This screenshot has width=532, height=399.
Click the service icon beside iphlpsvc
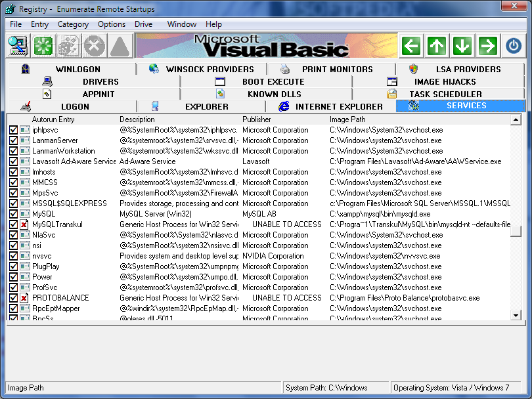coord(24,130)
